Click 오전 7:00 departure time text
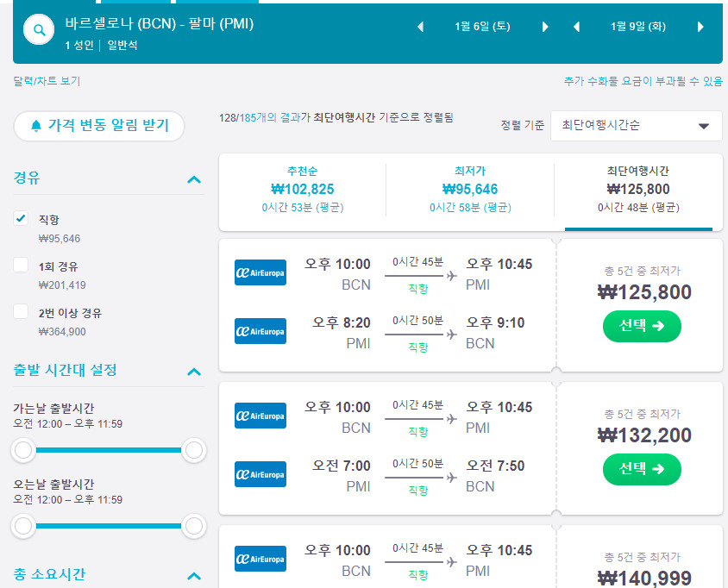Screen dimensions: 728x588 (x=342, y=466)
